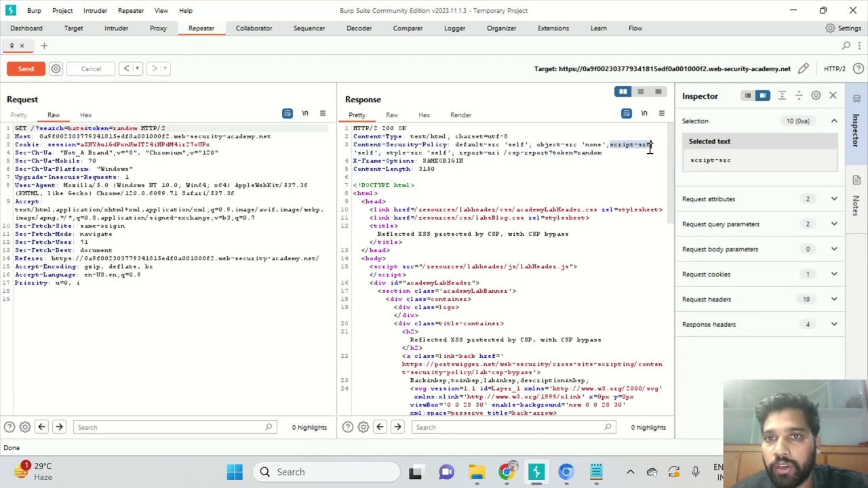Dock Inspector layout to the right option
This screenshot has height=488, width=868.
pyautogui.click(x=763, y=96)
